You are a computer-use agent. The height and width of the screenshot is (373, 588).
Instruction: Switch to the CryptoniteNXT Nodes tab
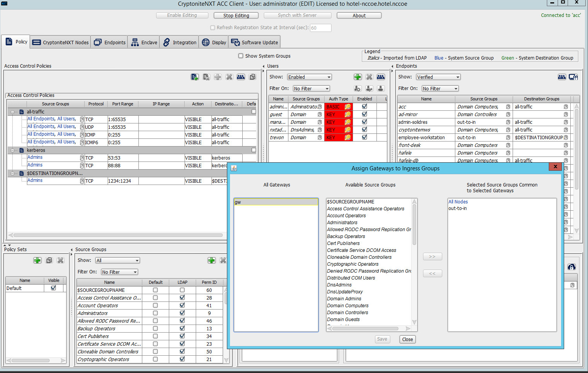click(x=60, y=43)
